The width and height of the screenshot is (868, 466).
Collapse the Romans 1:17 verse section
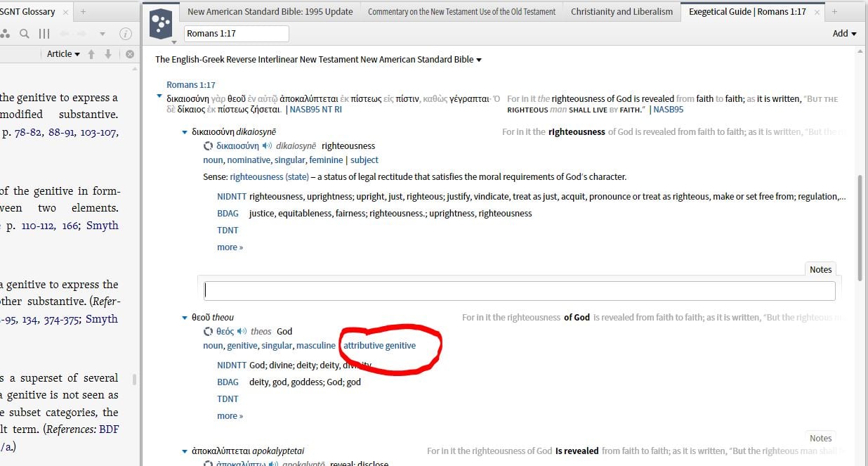(x=159, y=96)
